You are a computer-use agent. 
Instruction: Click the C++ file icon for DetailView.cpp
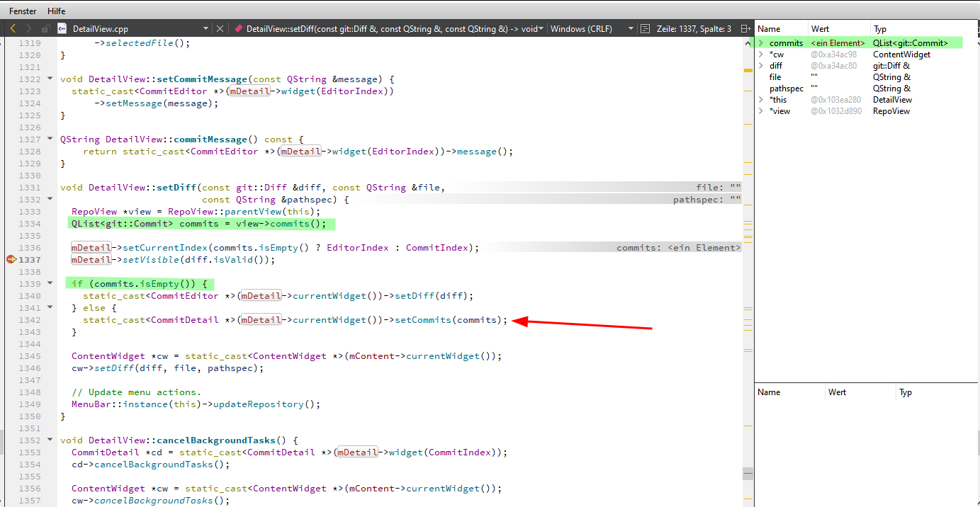click(61, 29)
